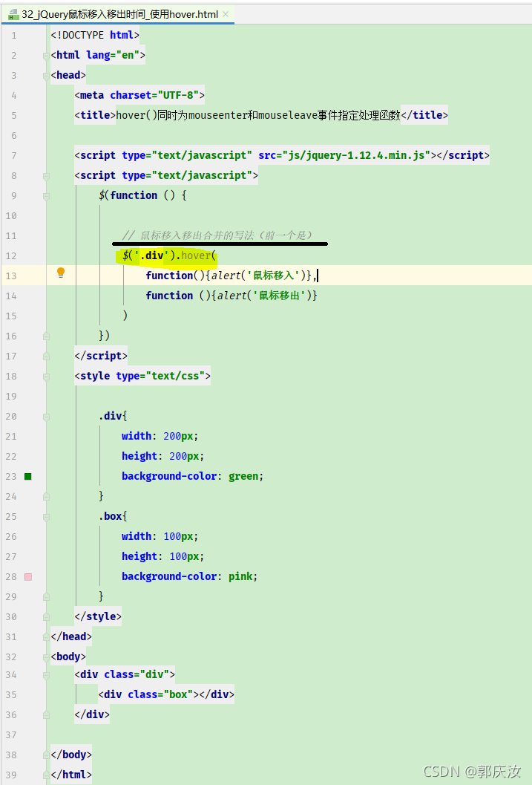Collapse the body tag fold marker at line 32

pyautogui.click(x=46, y=657)
